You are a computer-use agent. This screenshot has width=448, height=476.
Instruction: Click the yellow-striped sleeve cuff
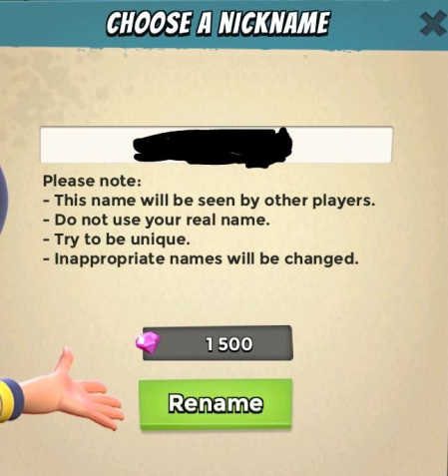coord(11,400)
